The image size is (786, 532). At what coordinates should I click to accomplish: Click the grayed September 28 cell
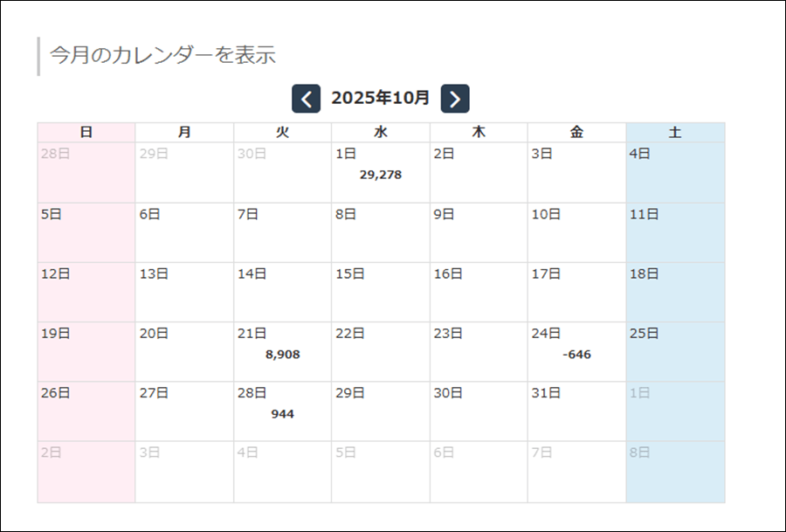tap(86, 173)
